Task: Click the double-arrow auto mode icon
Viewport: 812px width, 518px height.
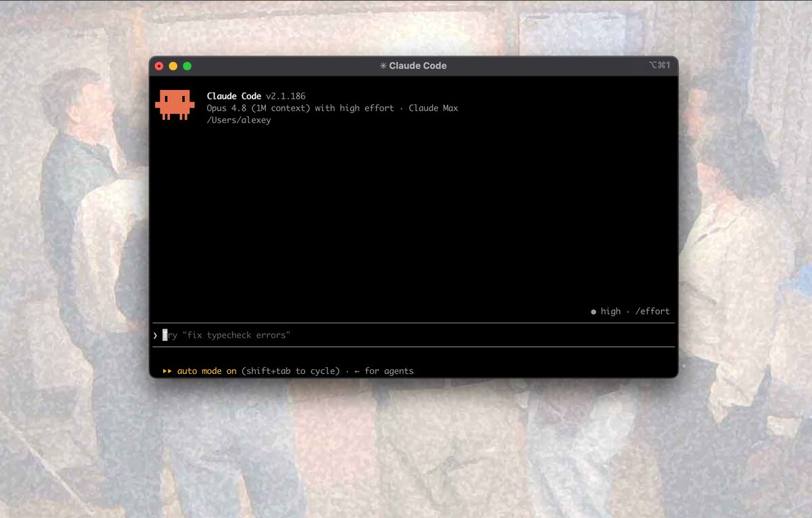Action: click(x=167, y=371)
